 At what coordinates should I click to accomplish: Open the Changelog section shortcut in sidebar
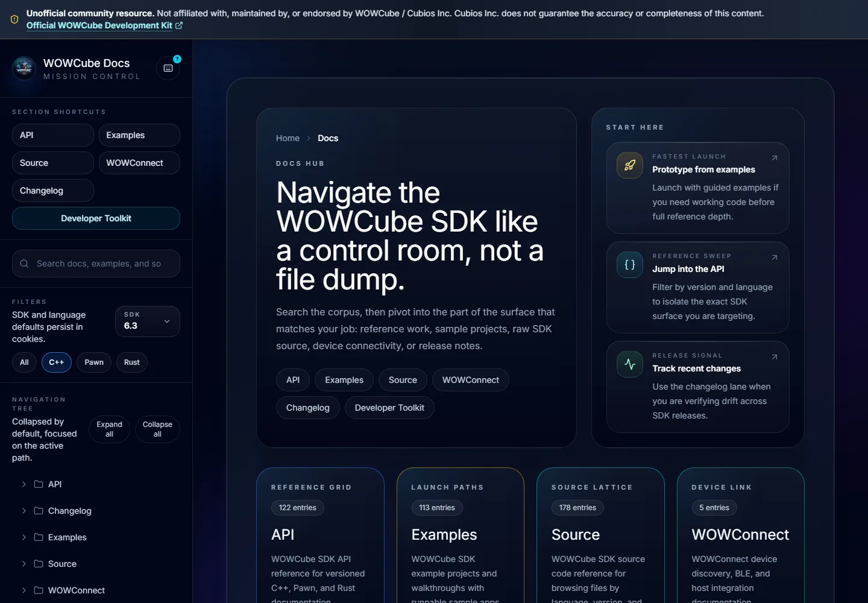[x=53, y=191]
